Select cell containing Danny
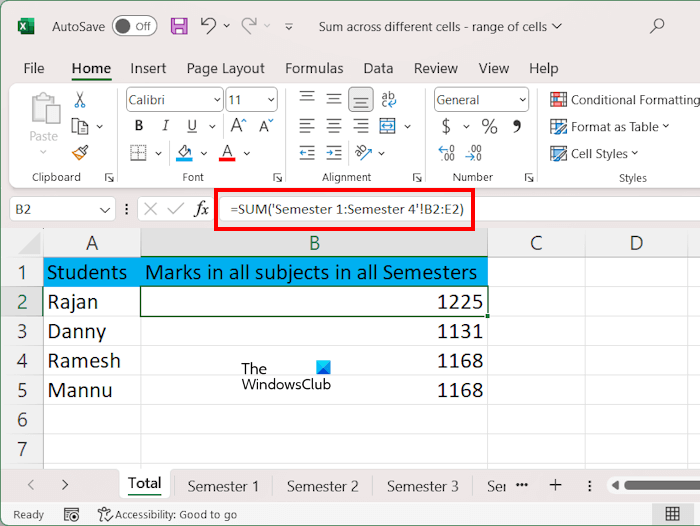Viewport: 700px width, 526px height. (x=92, y=331)
